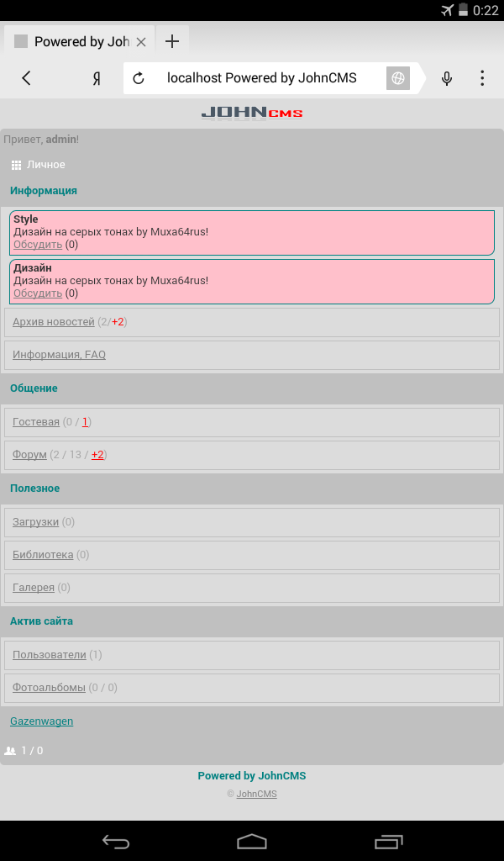Screen dimensions: 504x861
Task: Tap the Yandex Я icon
Action: tap(97, 78)
